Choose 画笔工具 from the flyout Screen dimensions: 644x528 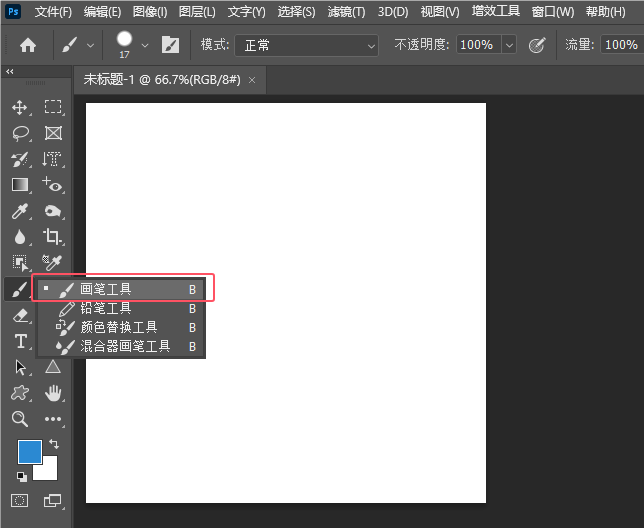pos(122,289)
